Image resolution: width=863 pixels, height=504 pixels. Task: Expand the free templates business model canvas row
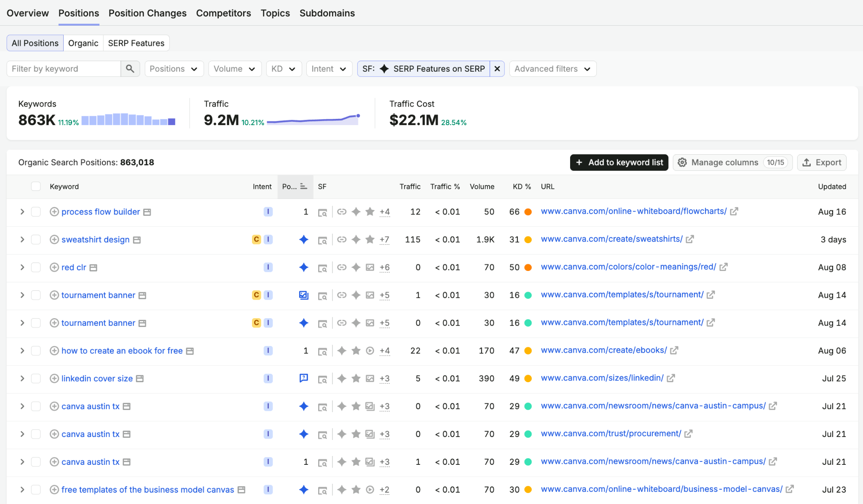22,490
